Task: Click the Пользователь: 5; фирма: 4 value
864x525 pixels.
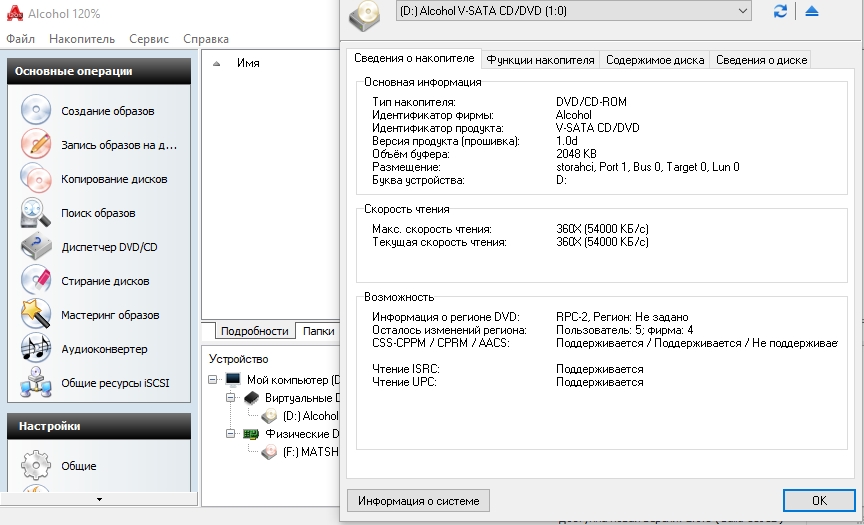Action: (624, 330)
